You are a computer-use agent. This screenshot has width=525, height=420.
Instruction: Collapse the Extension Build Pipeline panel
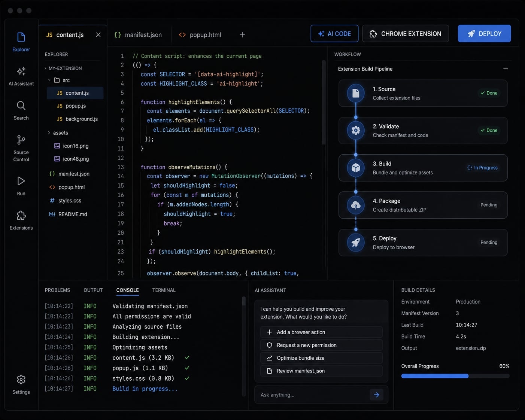pyautogui.click(x=506, y=69)
